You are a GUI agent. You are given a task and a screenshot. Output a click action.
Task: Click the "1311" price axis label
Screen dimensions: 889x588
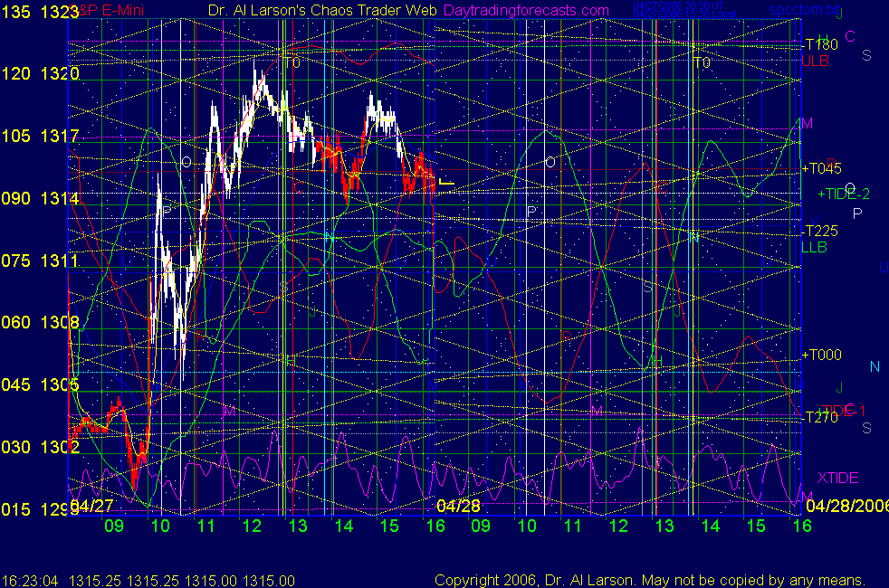60,261
